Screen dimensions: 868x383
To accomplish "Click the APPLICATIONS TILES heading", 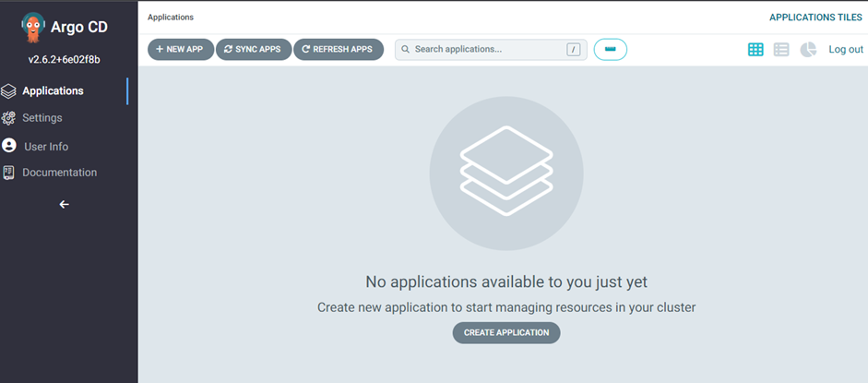I will [x=815, y=18].
